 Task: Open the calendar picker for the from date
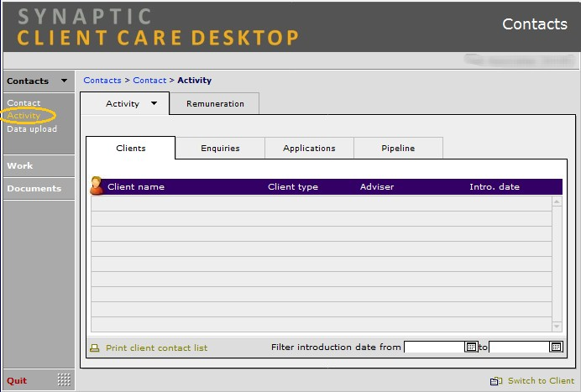tap(471, 347)
